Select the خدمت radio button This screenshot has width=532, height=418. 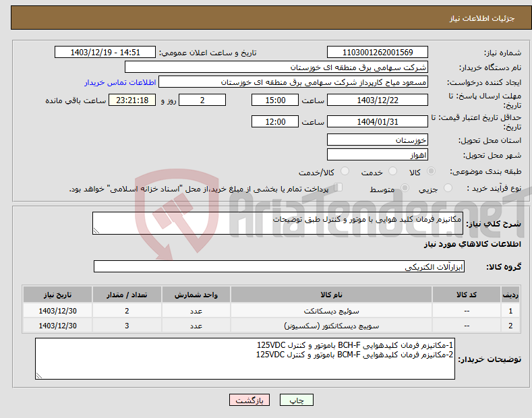click(x=392, y=171)
